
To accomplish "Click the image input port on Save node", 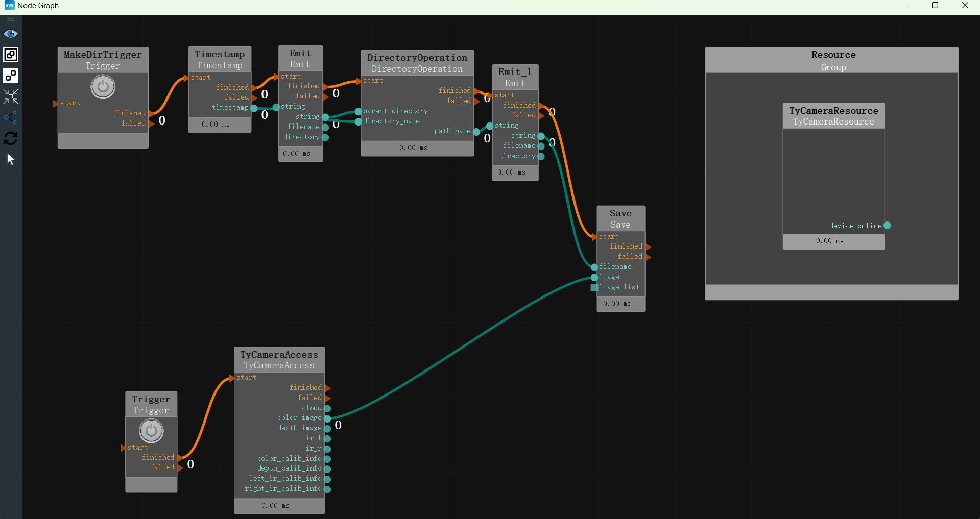I will [594, 278].
